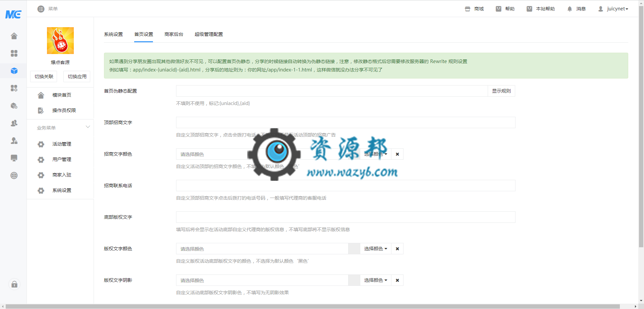Click the monitor icon in left rail

coord(14,158)
